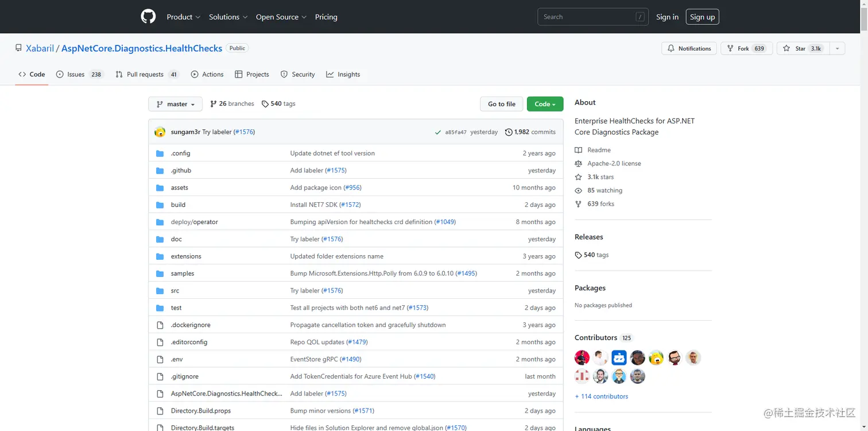Viewport: 868px width, 431px height.
Task: Click the scale icon next to Apache-2.0 license
Action: tap(579, 164)
